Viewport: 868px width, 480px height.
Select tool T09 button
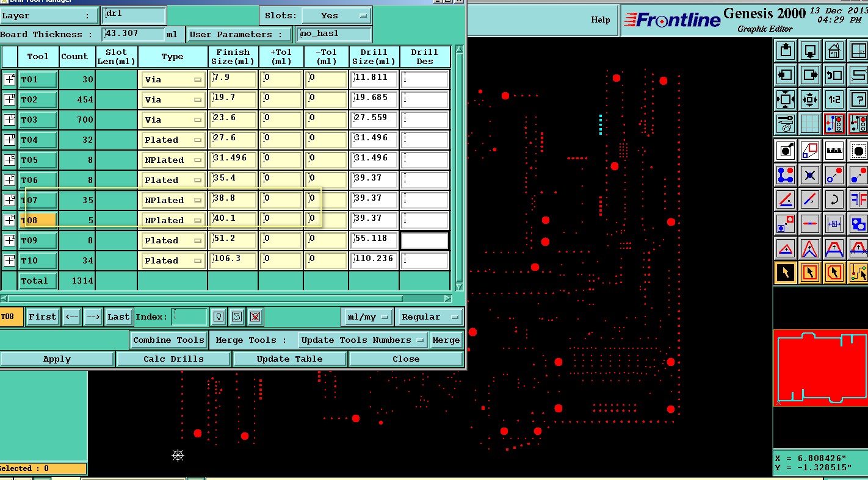click(x=38, y=240)
